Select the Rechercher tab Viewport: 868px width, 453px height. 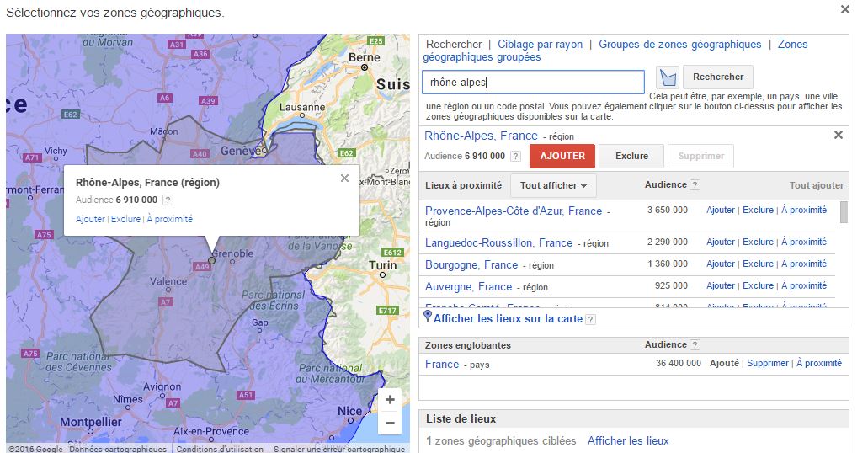point(454,45)
